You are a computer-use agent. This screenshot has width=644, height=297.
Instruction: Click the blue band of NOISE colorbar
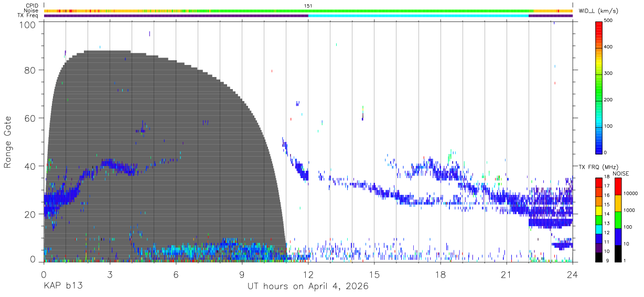click(618, 236)
